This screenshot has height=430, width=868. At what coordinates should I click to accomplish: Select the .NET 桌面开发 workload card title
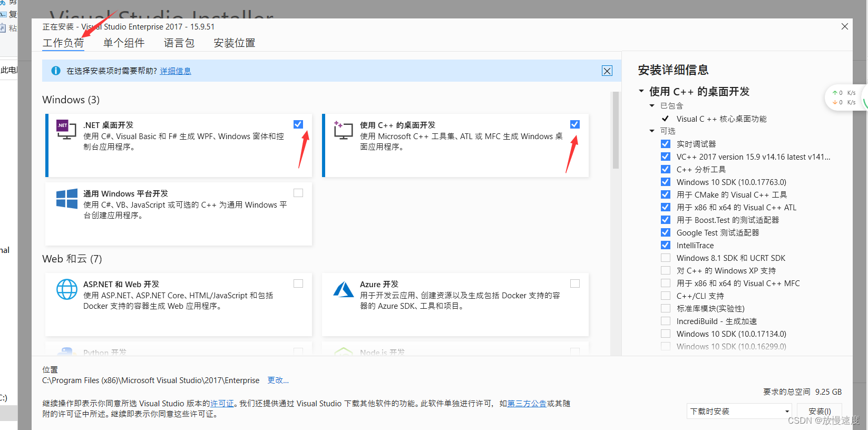[109, 125]
